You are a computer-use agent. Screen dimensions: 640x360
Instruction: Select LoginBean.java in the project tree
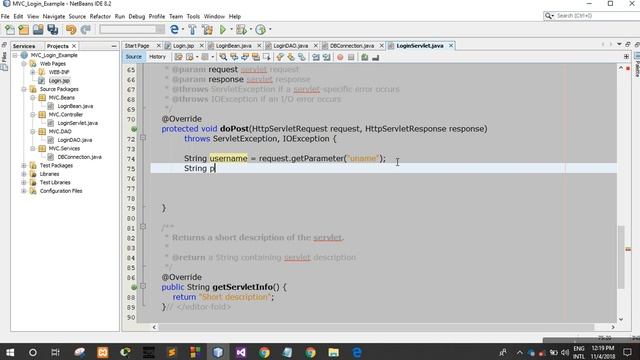75,106
